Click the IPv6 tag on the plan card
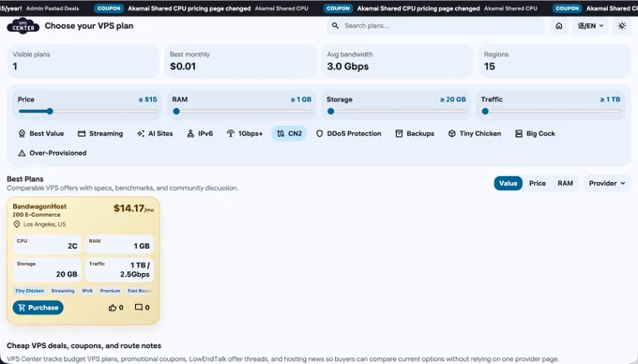 (x=87, y=291)
